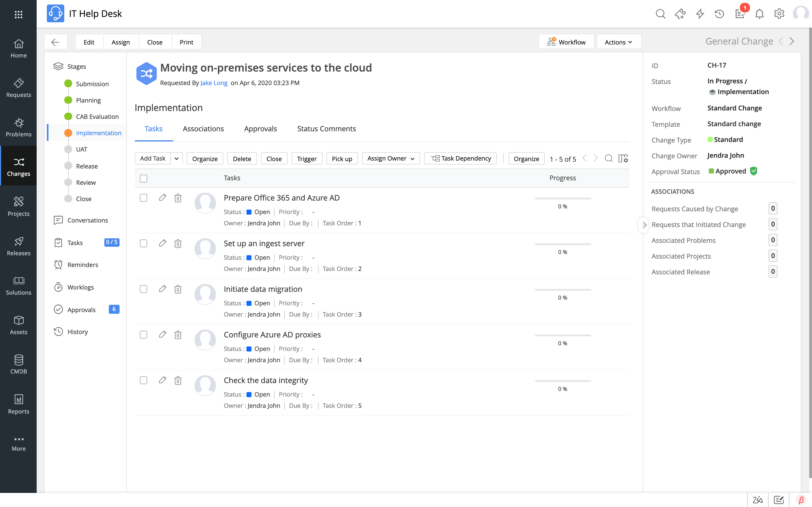Click the Jake Long requester link

coord(213,82)
